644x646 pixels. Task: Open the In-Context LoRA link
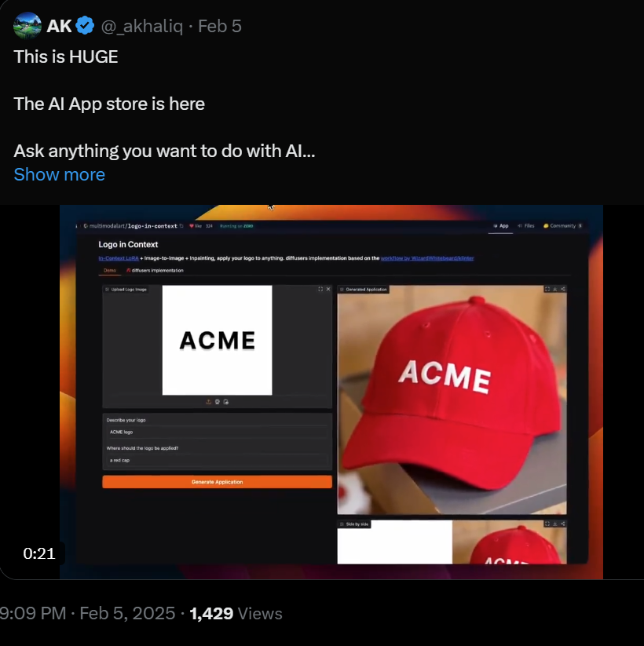coord(119,258)
